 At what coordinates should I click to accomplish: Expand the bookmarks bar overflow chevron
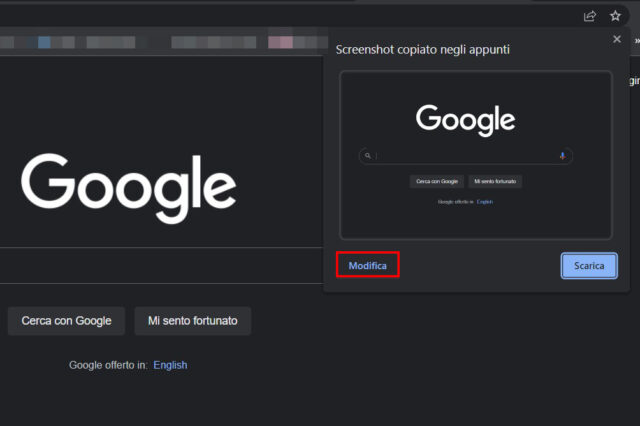point(636,41)
